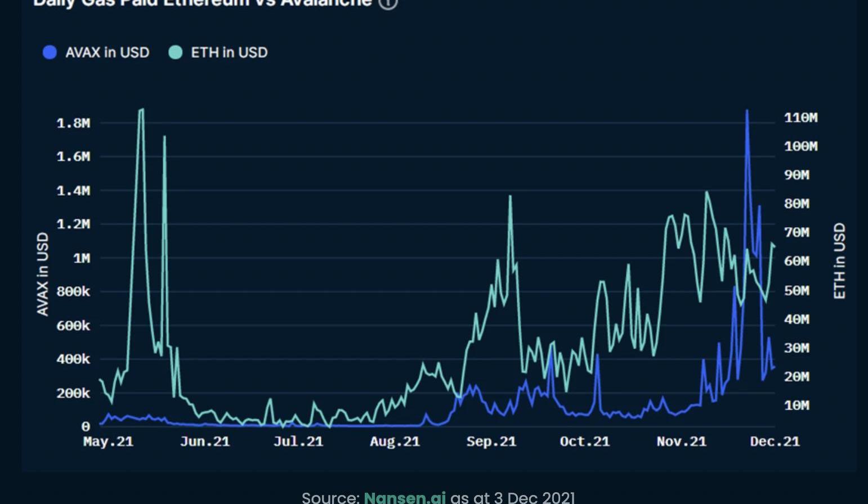Select the Jul.21 x-axis label
This screenshot has height=504, width=868.
(298, 442)
